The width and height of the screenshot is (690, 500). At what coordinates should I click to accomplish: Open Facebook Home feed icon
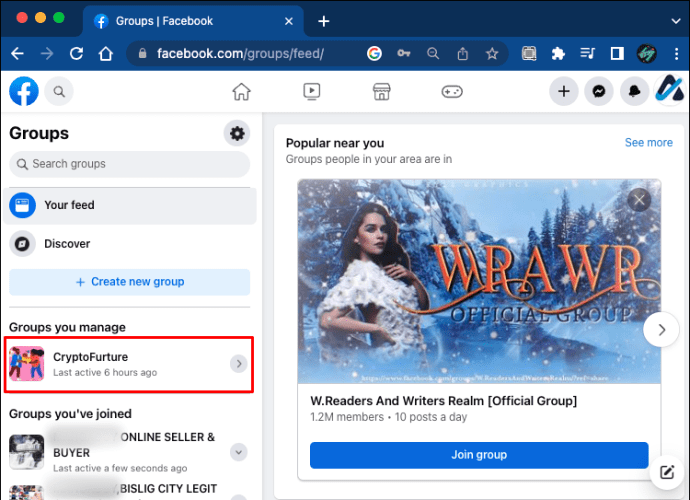click(x=241, y=92)
